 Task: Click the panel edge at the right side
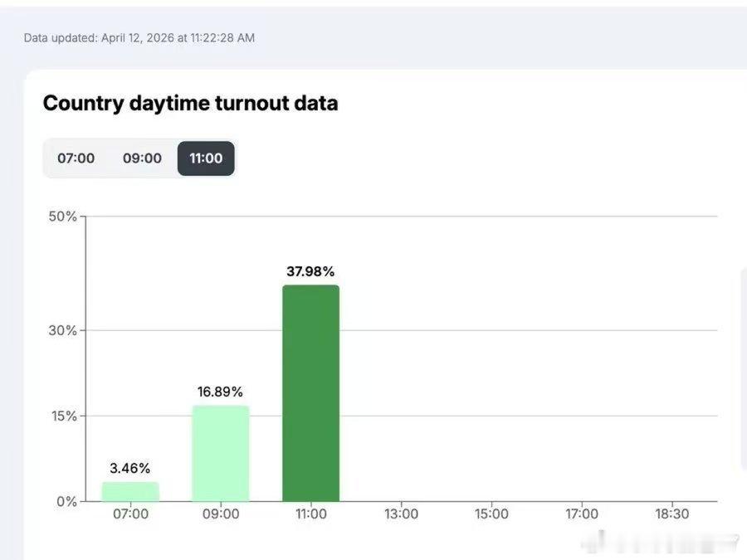tap(743, 369)
